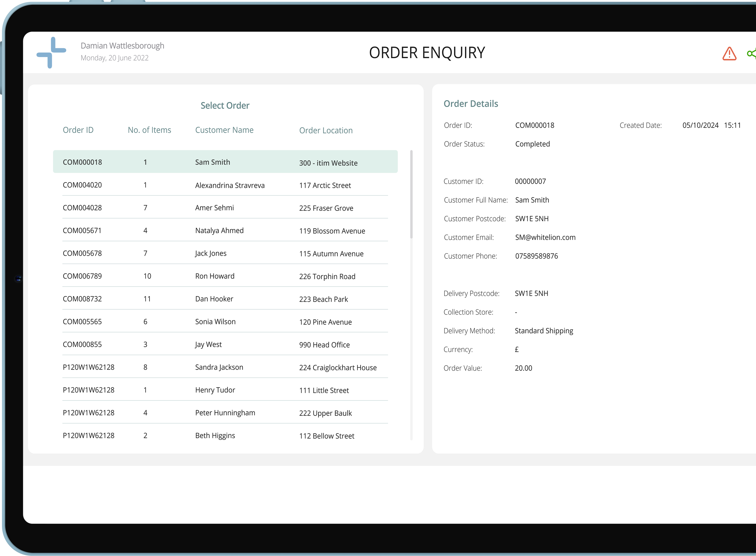Click location 224 Craiglockhart House
The image size is (756, 556).
pos(338,368)
